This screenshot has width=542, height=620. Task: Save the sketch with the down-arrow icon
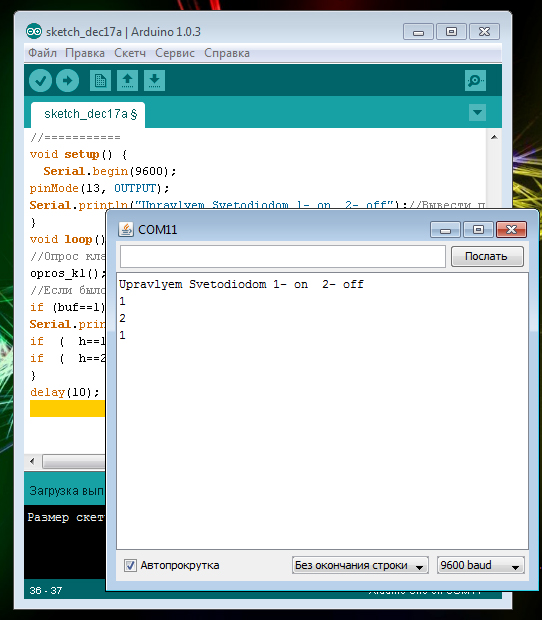coord(154,81)
